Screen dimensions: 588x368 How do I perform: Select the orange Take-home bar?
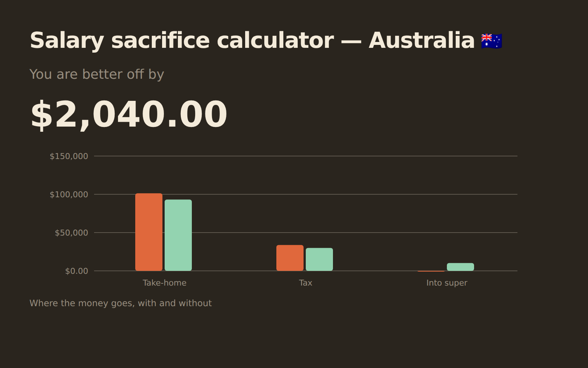tap(149, 232)
